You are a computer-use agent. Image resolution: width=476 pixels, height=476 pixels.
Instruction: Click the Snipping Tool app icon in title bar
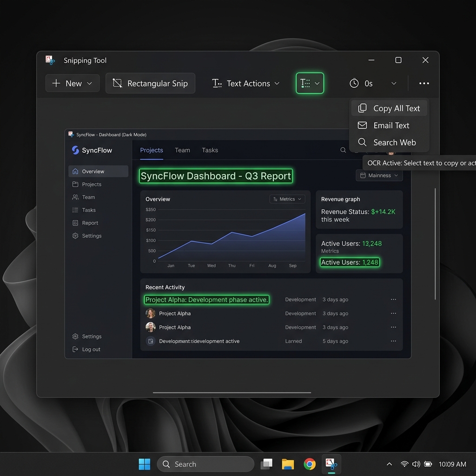coord(50,60)
